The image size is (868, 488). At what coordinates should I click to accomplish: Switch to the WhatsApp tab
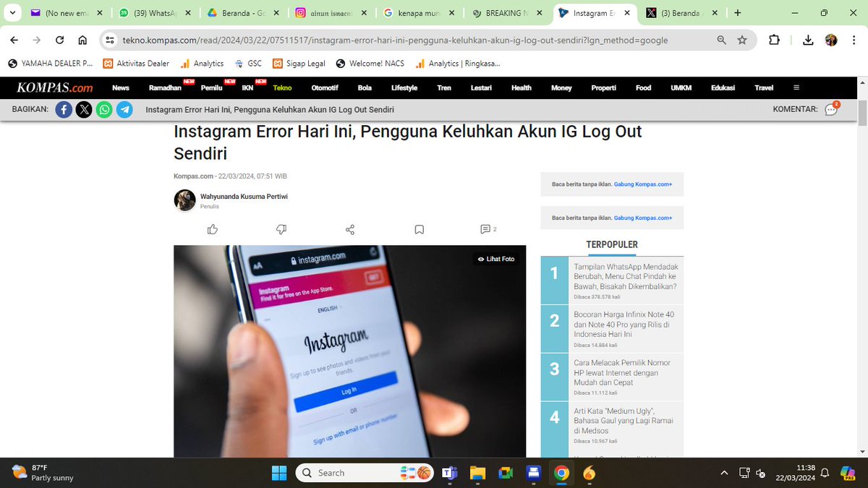pyautogui.click(x=155, y=13)
